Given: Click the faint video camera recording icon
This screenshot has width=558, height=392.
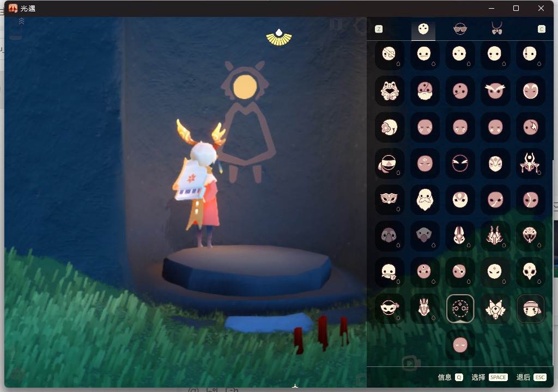Looking at the screenshot, I should pos(410,363).
